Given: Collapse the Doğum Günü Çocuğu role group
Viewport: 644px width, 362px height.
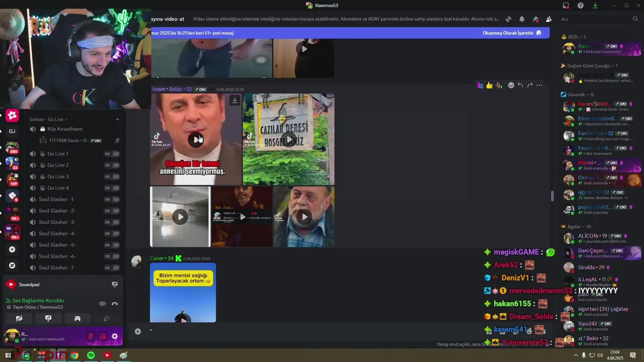Looking at the screenshot, I should click(x=589, y=66).
